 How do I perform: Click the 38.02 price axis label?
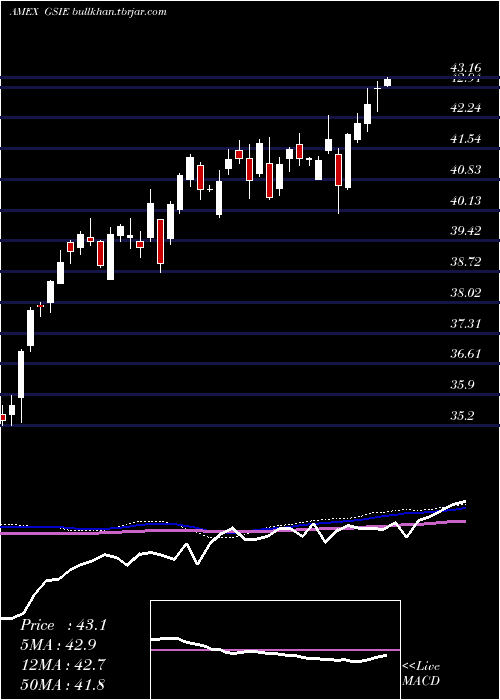click(x=465, y=293)
